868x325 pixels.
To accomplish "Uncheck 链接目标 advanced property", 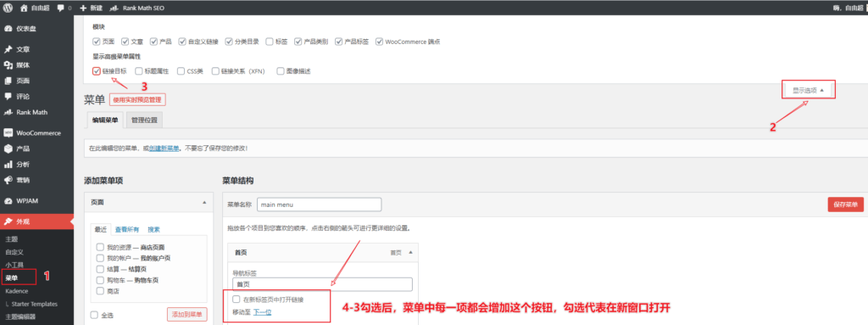I will click(97, 71).
